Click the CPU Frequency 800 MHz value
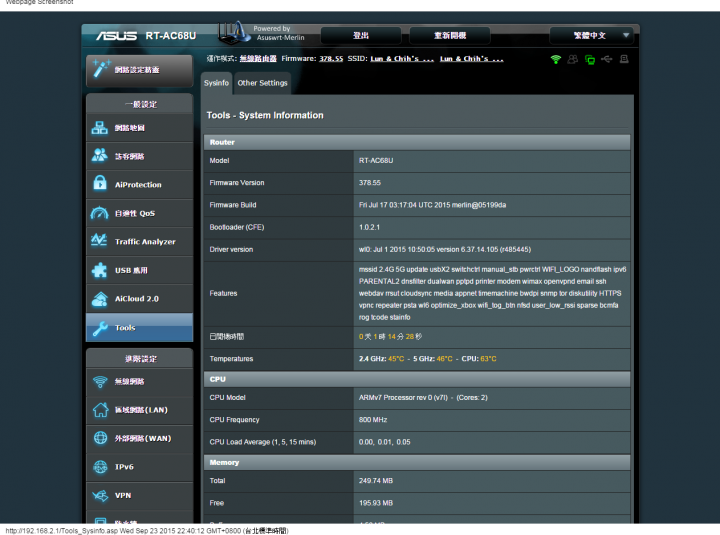This screenshot has width=720, height=535. tap(373, 420)
